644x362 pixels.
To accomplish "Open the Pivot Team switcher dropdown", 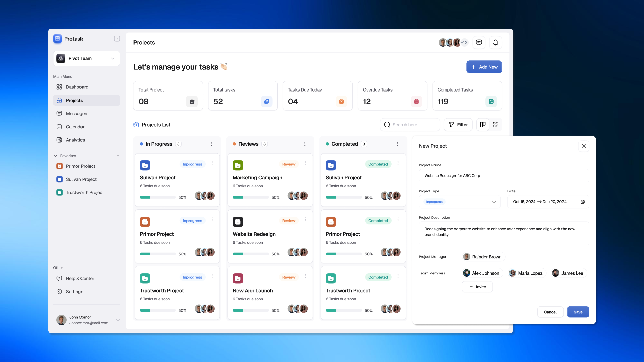I will [x=113, y=58].
